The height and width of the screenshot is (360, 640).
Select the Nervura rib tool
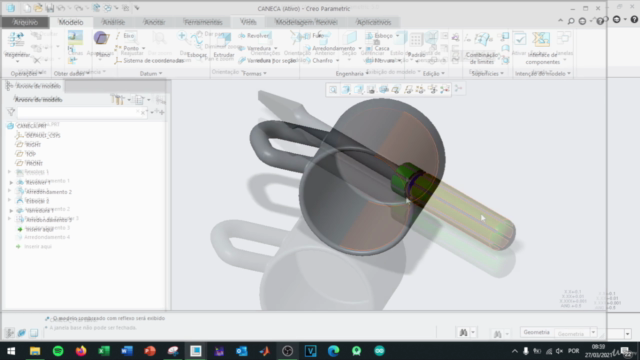pos(380,60)
